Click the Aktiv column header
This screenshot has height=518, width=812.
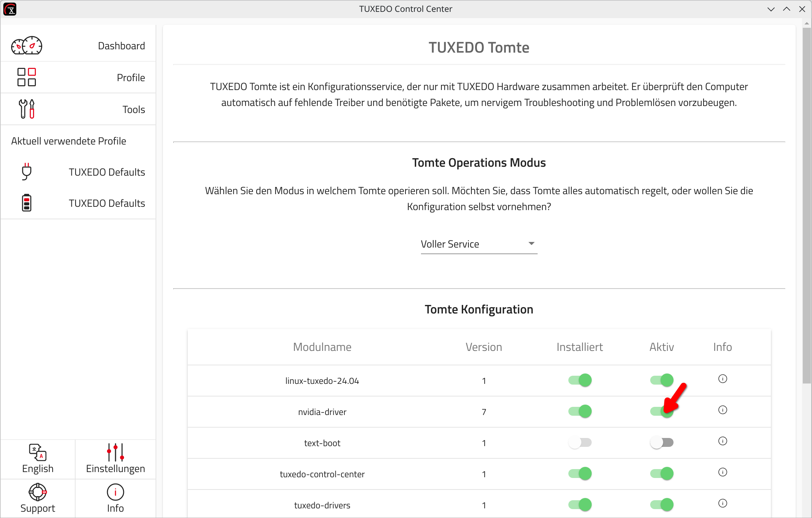pyautogui.click(x=662, y=347)
